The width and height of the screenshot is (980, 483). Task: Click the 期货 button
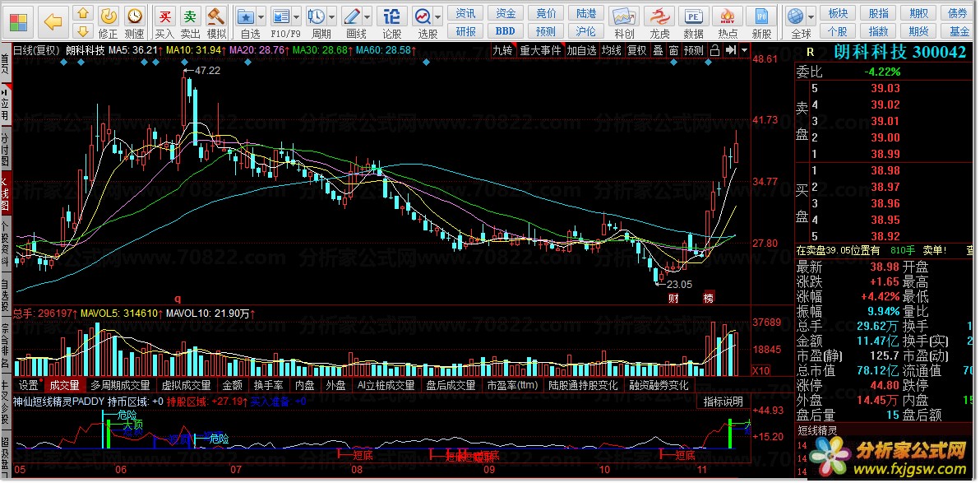tap(919, 30)
